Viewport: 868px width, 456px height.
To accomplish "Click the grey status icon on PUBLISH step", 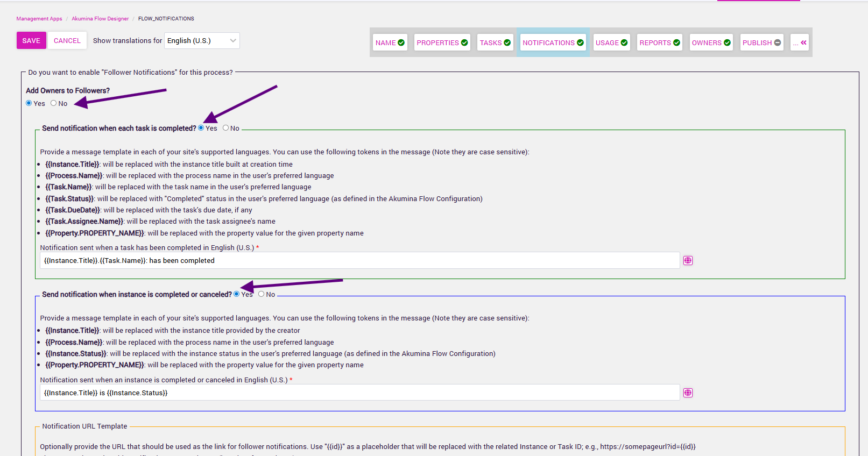I will pyautogui.click(x=778, y=42).
